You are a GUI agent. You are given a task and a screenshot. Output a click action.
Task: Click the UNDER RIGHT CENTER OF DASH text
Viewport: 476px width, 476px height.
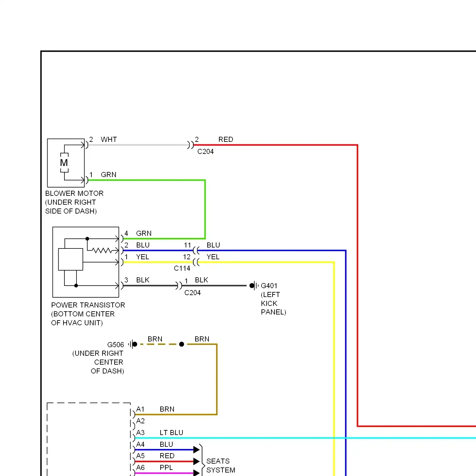click(98, 362)
